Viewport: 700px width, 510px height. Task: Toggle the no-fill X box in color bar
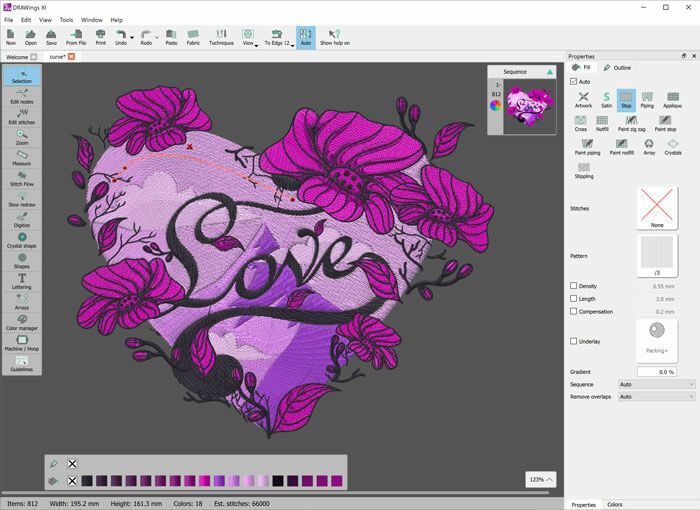coord(72,481)
